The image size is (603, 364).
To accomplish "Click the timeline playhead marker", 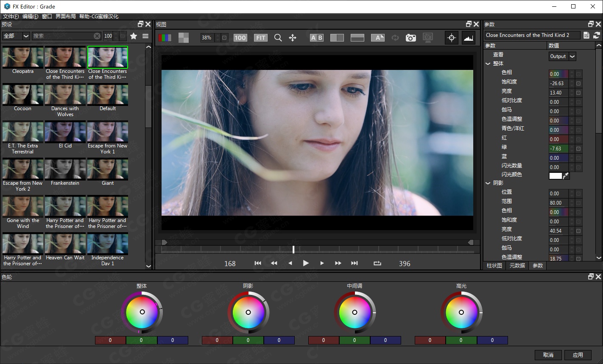I will coord(293,250).
